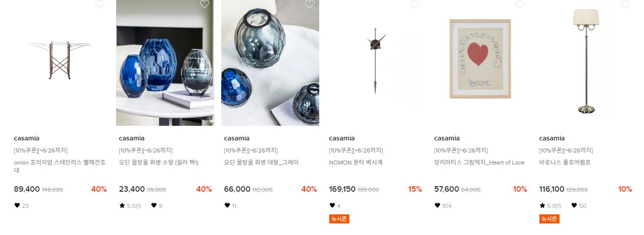Click the likes heart showing 104
Image resolution: width=644 pixels, height=235 pixels.
click(437, 205)
